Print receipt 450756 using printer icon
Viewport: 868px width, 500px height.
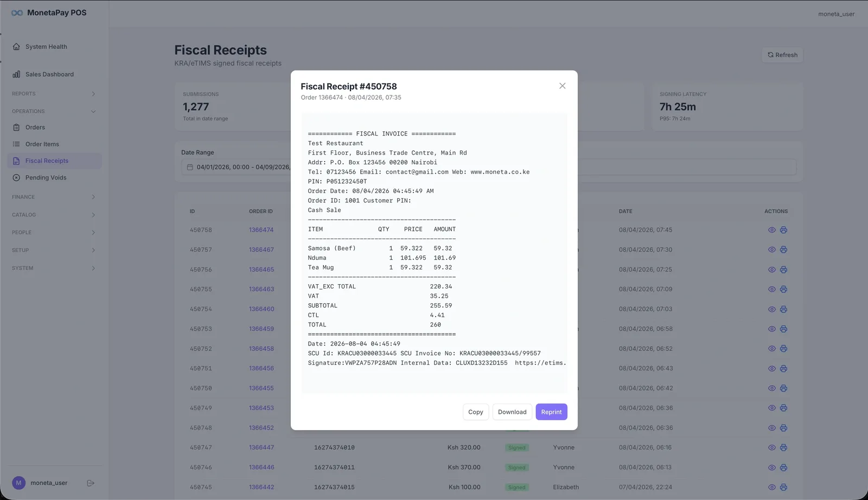pos(783,270)
